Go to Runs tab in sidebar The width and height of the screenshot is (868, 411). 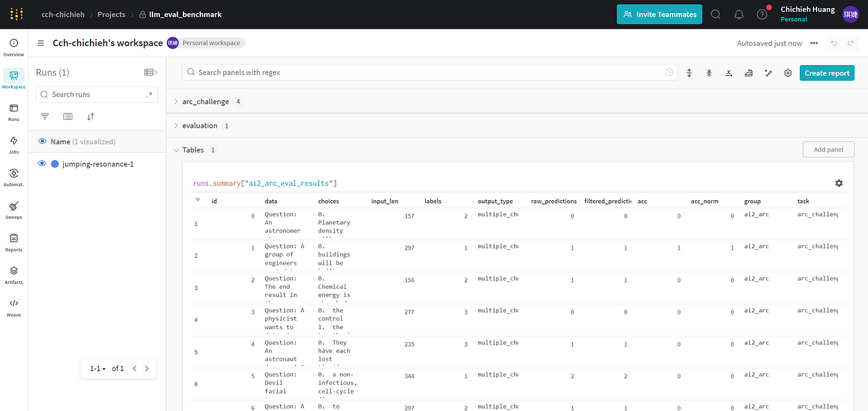(x=14, y=112)
